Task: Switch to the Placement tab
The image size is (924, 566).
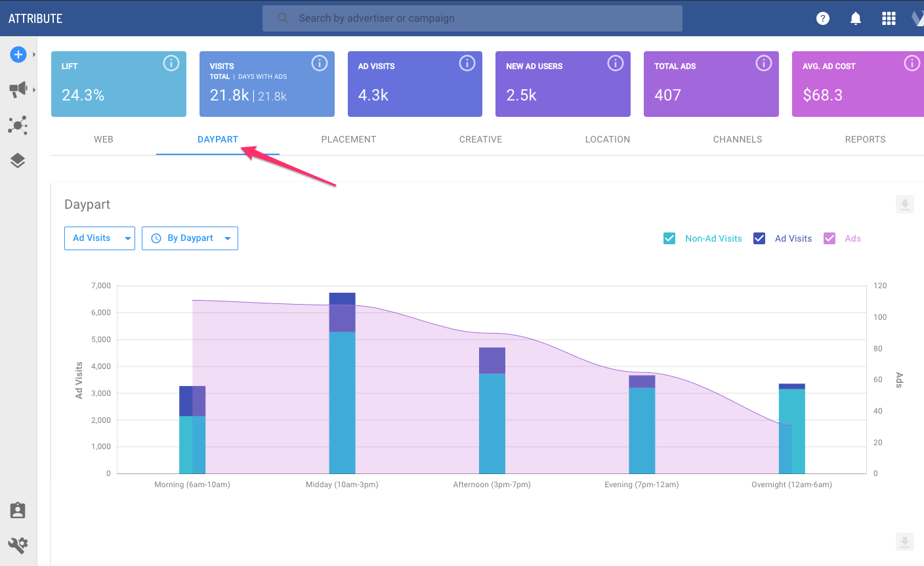Action: click(x=348, y=139)
